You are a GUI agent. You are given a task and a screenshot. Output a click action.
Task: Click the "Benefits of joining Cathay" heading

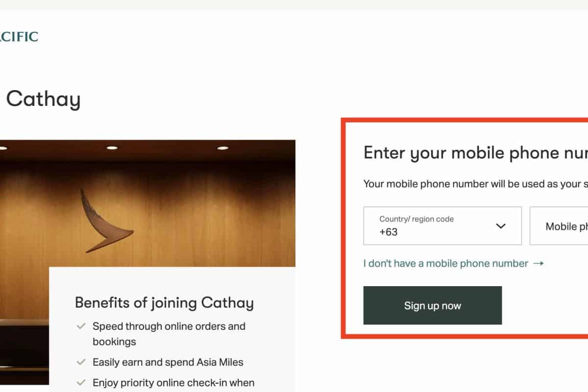[x=164, y=303]
